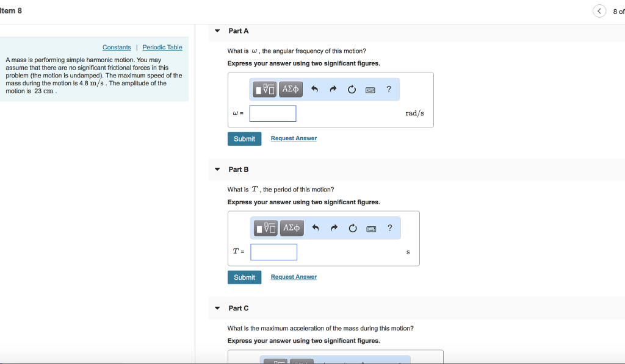Collapse the Part C section
Screen dimensions: 625x364
pos(217,308)
